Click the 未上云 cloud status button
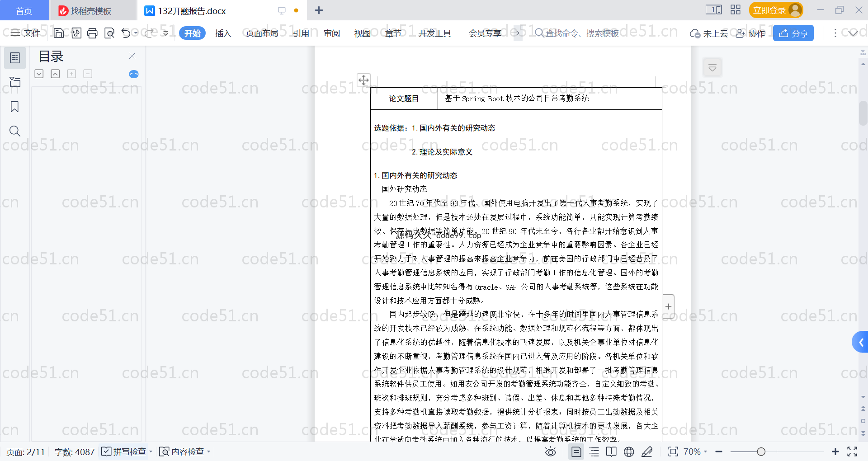Screen dimensions: 868x461 point(709,33)
